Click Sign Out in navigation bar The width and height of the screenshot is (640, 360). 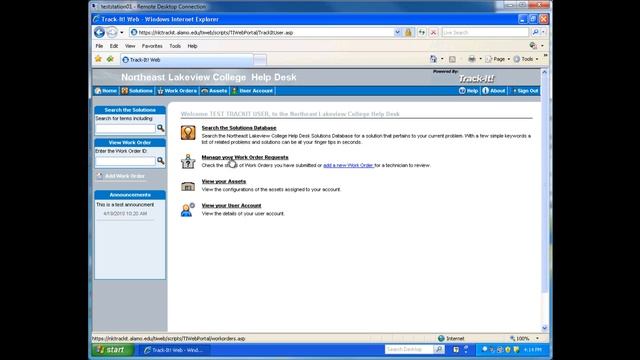click(x=525, y=91)
